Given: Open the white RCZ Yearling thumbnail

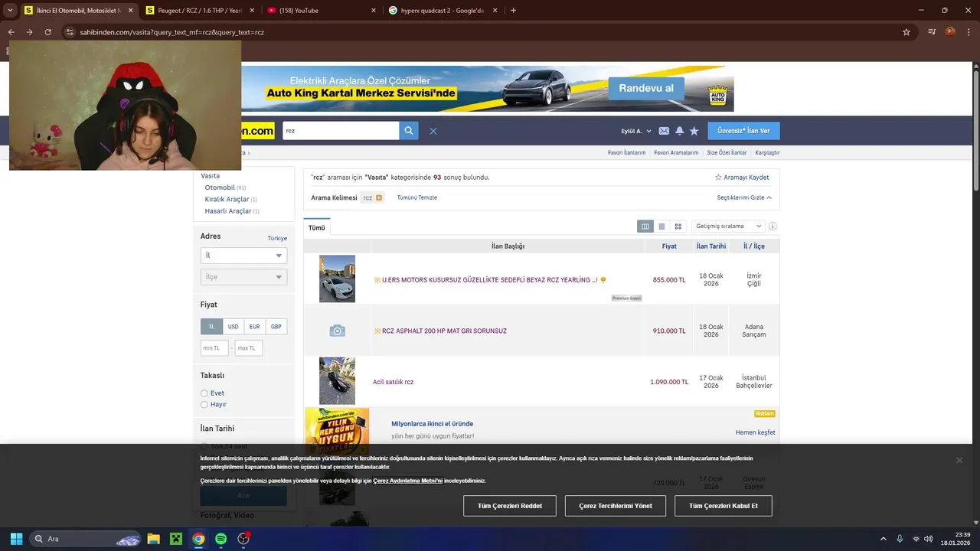Looking at the screenshot, I should [337, 279].
